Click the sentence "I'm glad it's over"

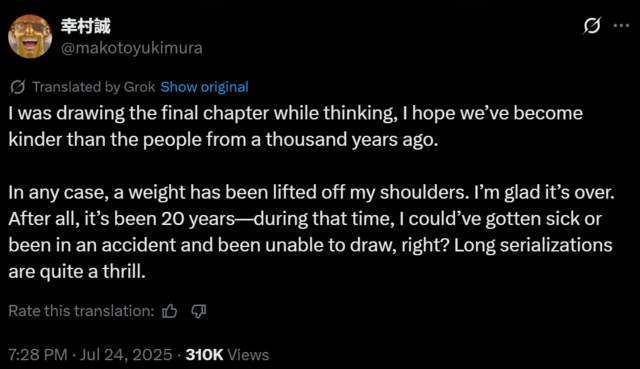click(544, 192)
